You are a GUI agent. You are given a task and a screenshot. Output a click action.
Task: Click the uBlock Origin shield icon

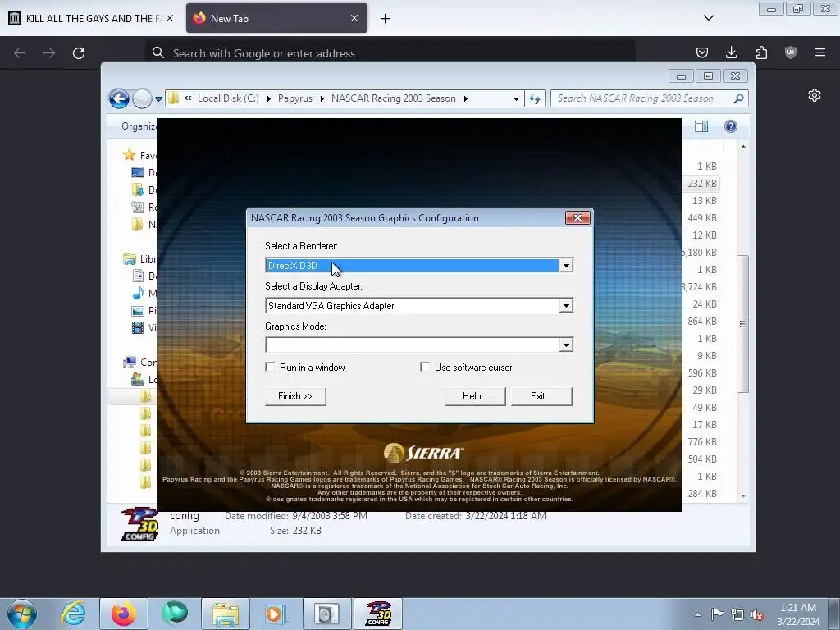coord(791,52)
